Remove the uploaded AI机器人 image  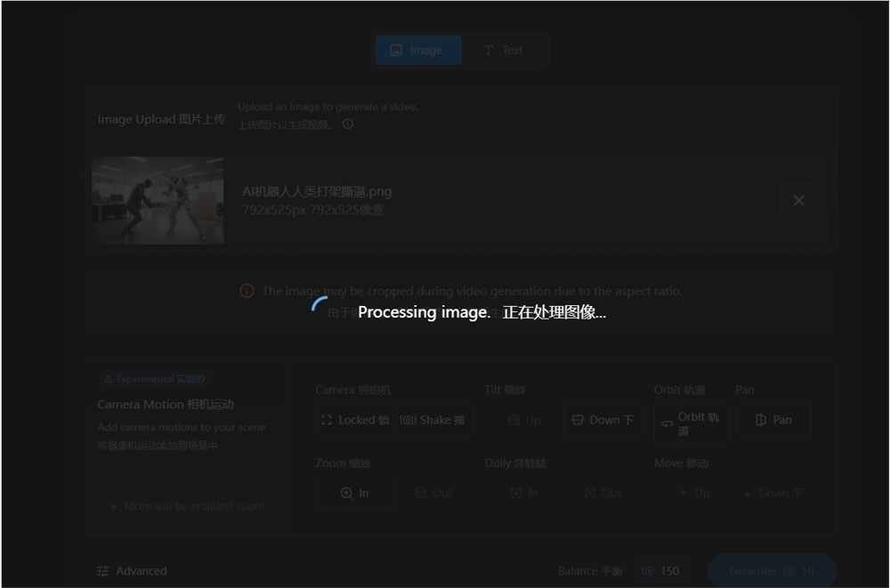point(798,199)
